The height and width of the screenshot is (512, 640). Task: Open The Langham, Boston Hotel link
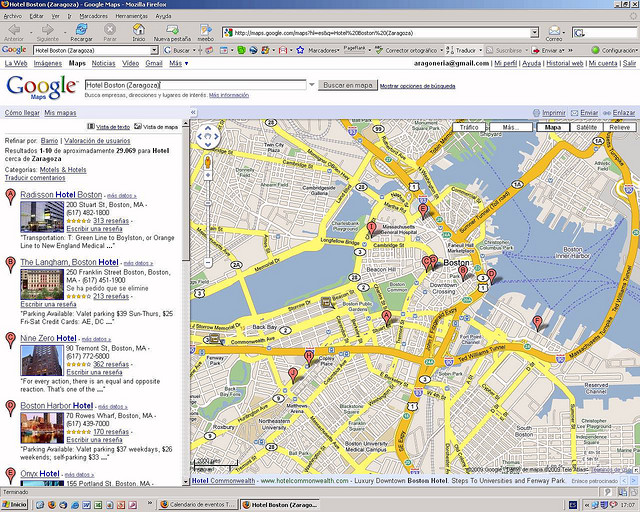point(69,262)
